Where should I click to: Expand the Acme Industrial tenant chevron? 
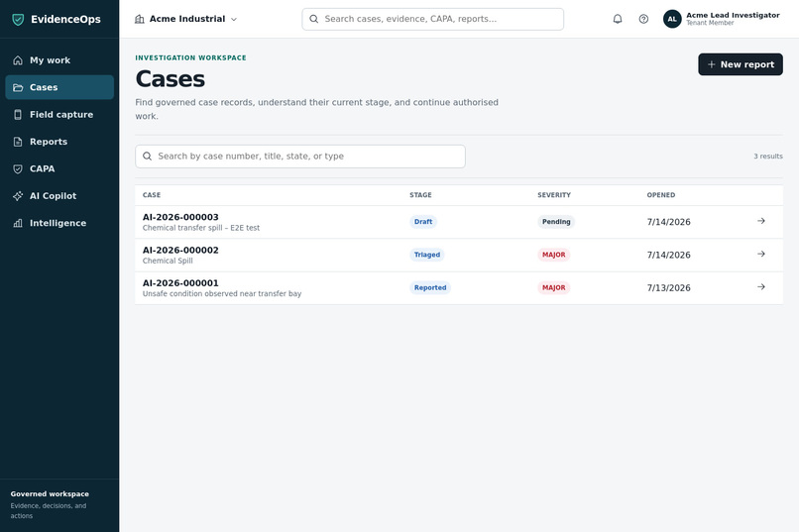[x=234, y=20]
